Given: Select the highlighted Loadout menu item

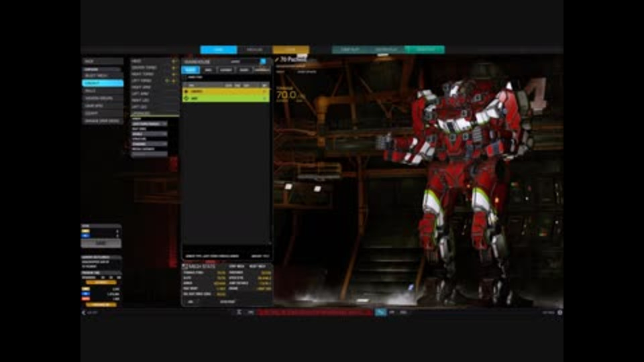Looking at the screenshot, I should (x=102, y=83).
